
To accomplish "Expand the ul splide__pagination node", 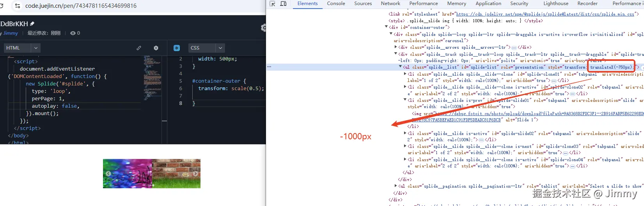I will (x=396, y=186).
